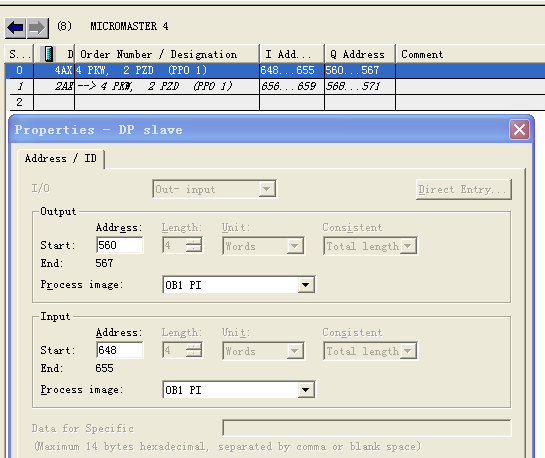Select slot 0 row 4 PKW, 2 PZD
The height and width of the screenshot is (458, 545).
click(275, 71)
